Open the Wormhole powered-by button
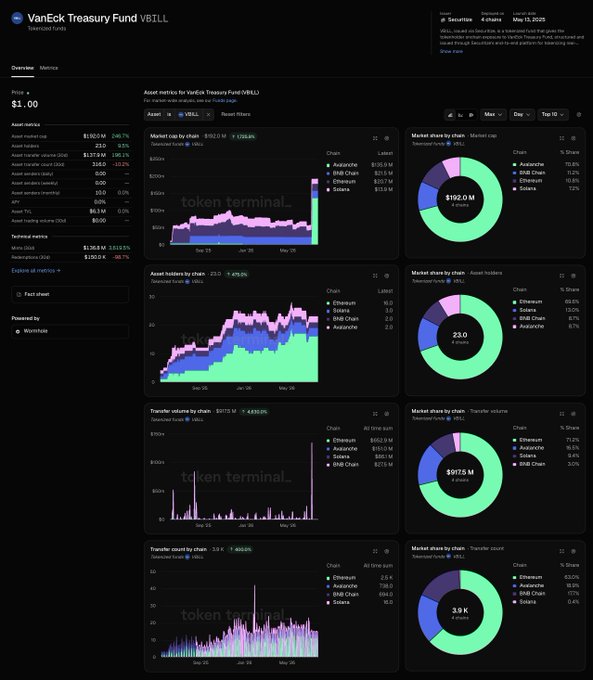Screen dimensions: 593x680 point(70,331)
